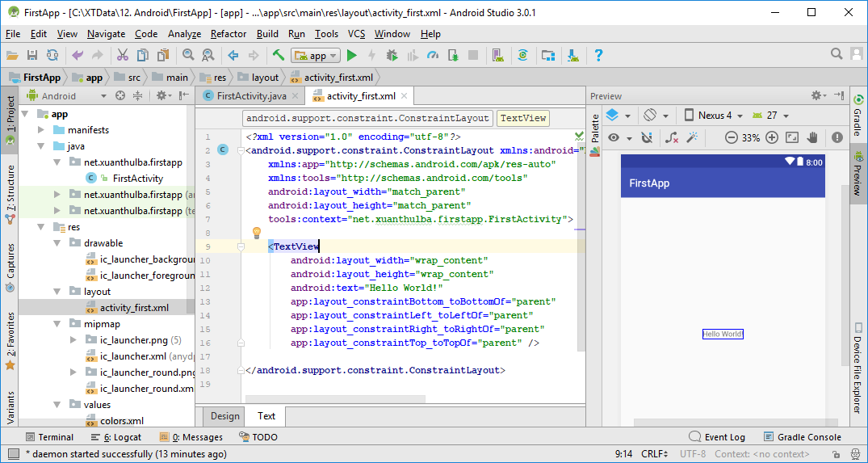Click the green hammer Make Project icon
Image resolution: width=868 pixels, height=463 pixels.
coord(279,55)
